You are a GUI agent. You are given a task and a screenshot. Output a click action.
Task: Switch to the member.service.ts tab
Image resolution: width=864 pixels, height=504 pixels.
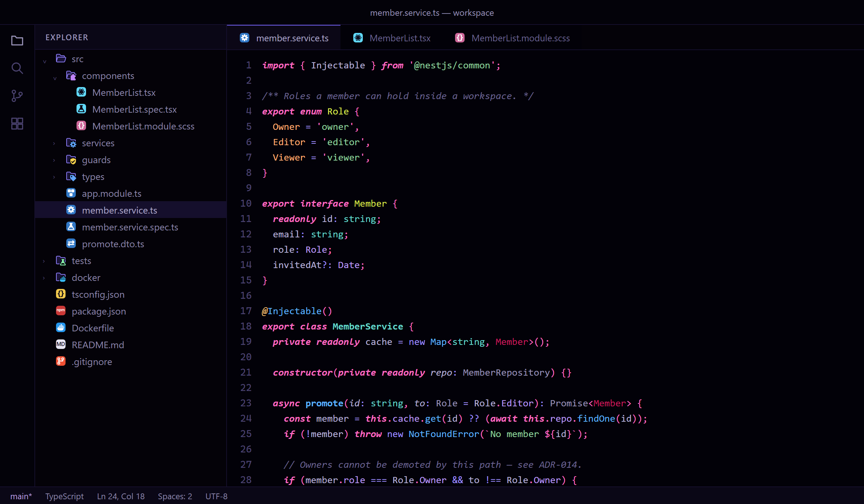[x=284, y=38]
